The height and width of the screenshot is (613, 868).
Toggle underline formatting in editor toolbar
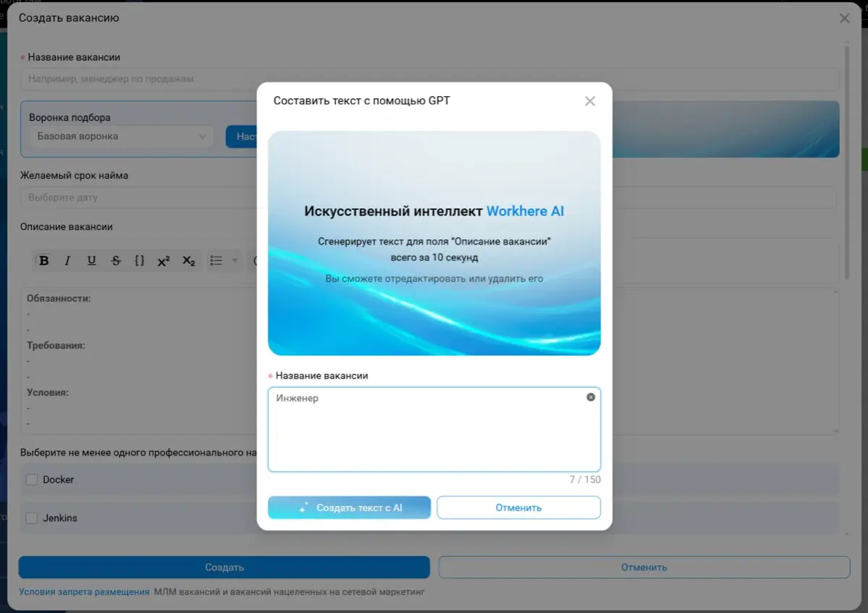[x=91, y=261]
